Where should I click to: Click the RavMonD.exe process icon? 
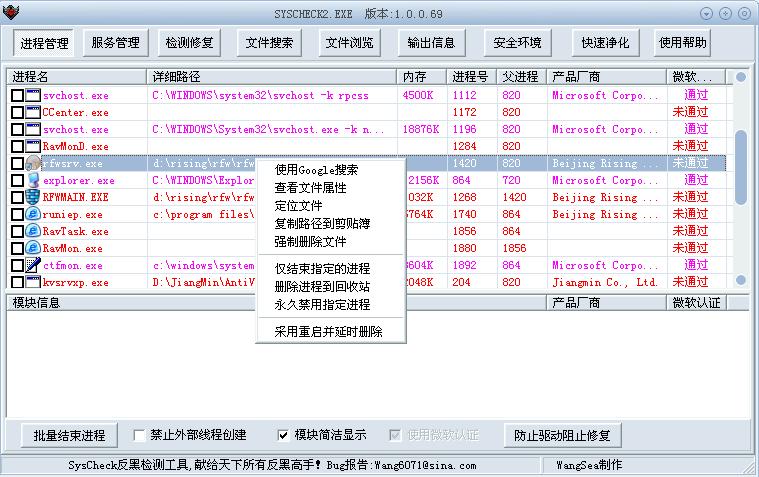click(33, 146)
